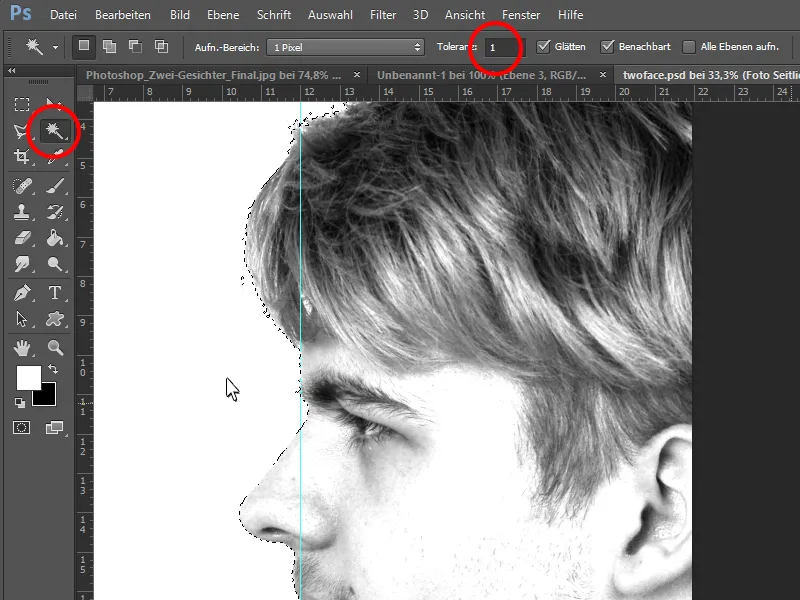Select the Eraser tool
The width and height of the screenshot is (800, 600).
coord(21,238)
